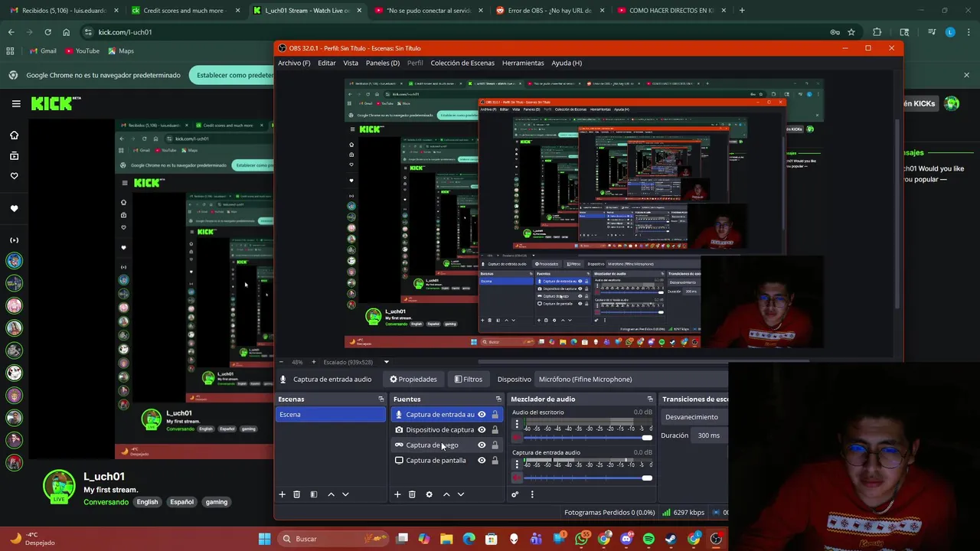Open the Kick hamburger menu
The height and width of the screenshot is (551, 980).
pos(16,103)
